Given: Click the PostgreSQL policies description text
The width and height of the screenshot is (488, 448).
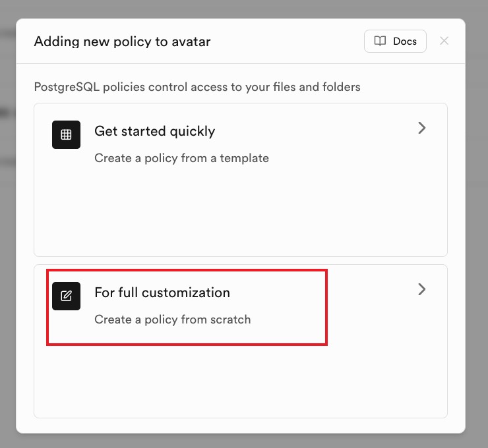Looking at the screenshot, I should 197,86.
